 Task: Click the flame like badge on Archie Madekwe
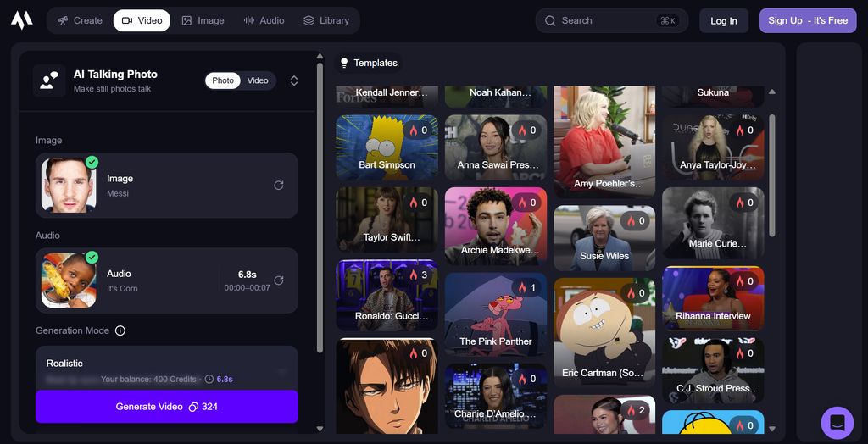pyautogui.click(x=527, y=203)
